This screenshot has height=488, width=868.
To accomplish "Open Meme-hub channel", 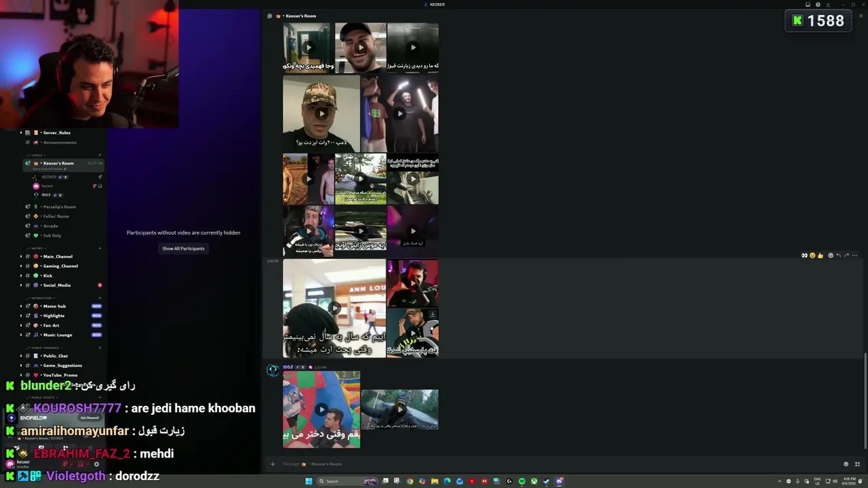I will click(x=54, y=306).
